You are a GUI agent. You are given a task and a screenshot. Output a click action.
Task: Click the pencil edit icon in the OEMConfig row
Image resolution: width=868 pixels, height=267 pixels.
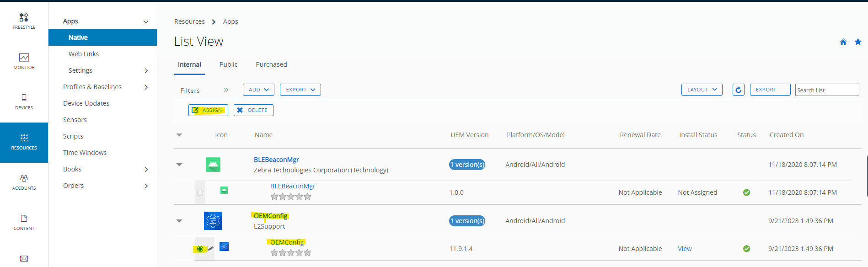(x=211, y=249)
